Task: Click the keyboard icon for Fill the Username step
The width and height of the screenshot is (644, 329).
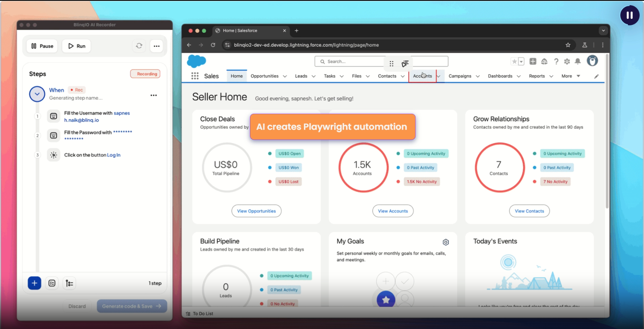Action: 54,116
